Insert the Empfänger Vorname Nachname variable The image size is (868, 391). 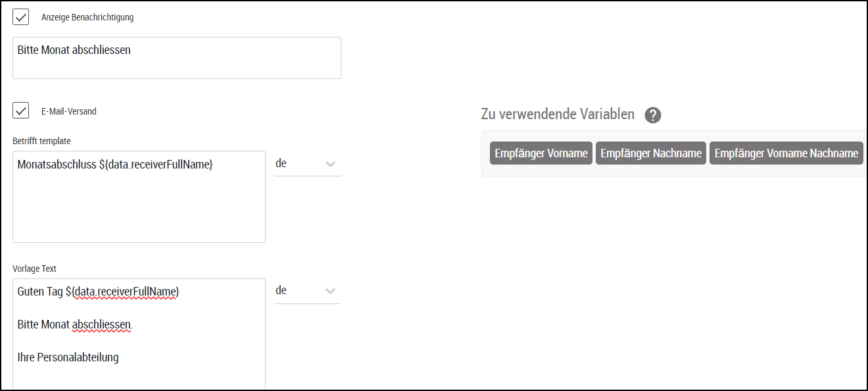[786, 153]
